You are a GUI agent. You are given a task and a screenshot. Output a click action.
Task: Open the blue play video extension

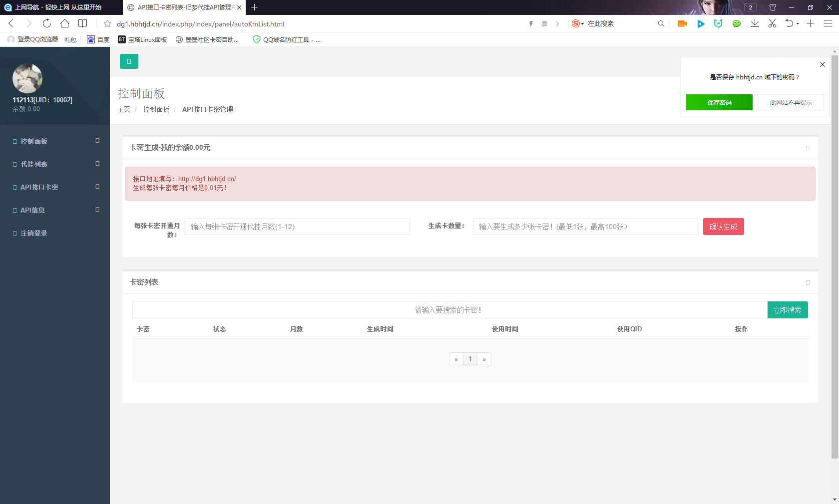coord(701,23)
